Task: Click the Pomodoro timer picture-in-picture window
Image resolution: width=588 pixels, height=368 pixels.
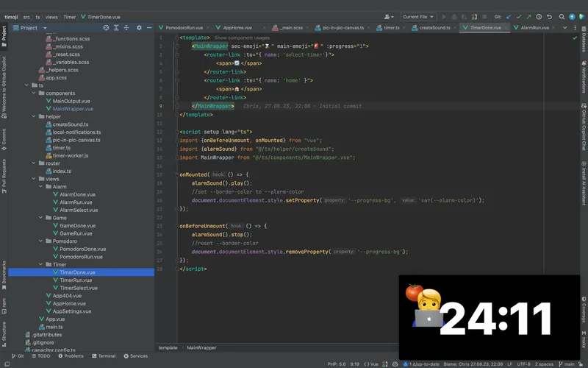Action: coord(490,317)
